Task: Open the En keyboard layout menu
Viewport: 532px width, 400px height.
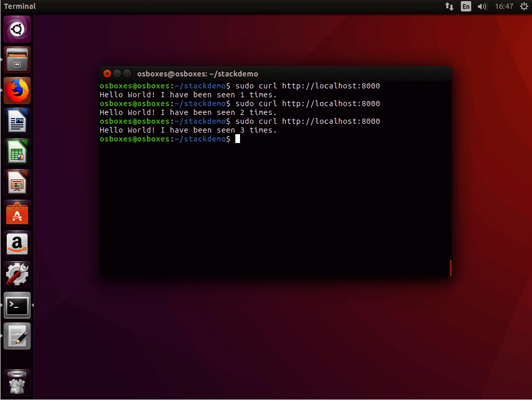Action: point(466,6)
